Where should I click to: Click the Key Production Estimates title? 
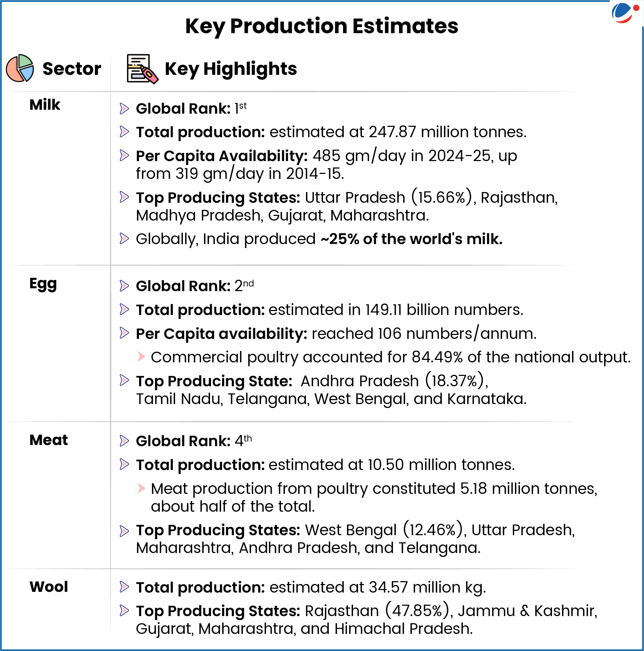click(322, 26)
